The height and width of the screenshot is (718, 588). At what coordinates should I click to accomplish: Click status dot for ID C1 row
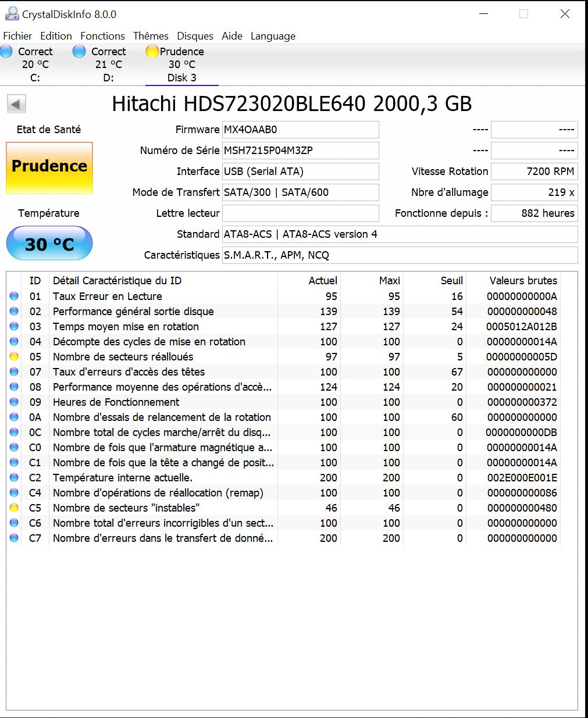tap(14, 462)
